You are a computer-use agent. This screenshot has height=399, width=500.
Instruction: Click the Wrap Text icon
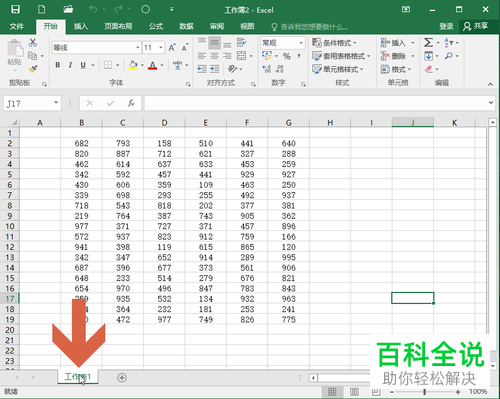(x=241, y=43)
